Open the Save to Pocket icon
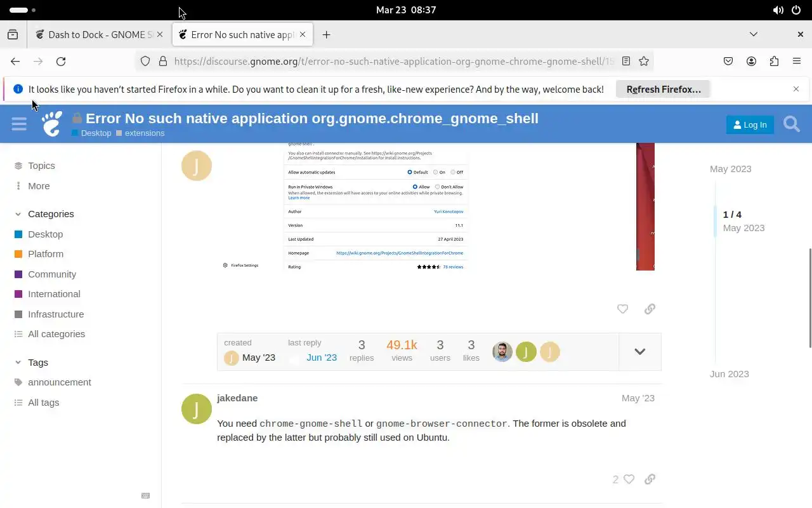Screen dimensions: 812x508 pyautogui.click(x=728, y=61)
